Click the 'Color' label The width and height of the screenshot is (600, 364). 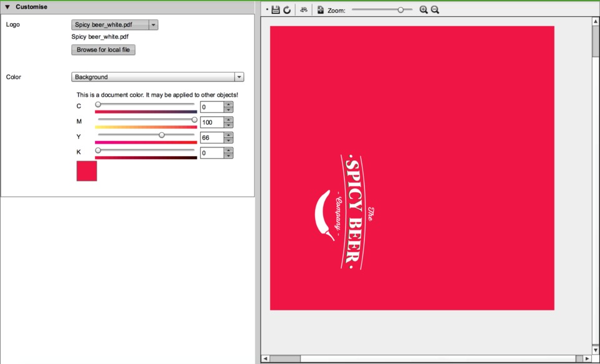[x=13, y=77]
